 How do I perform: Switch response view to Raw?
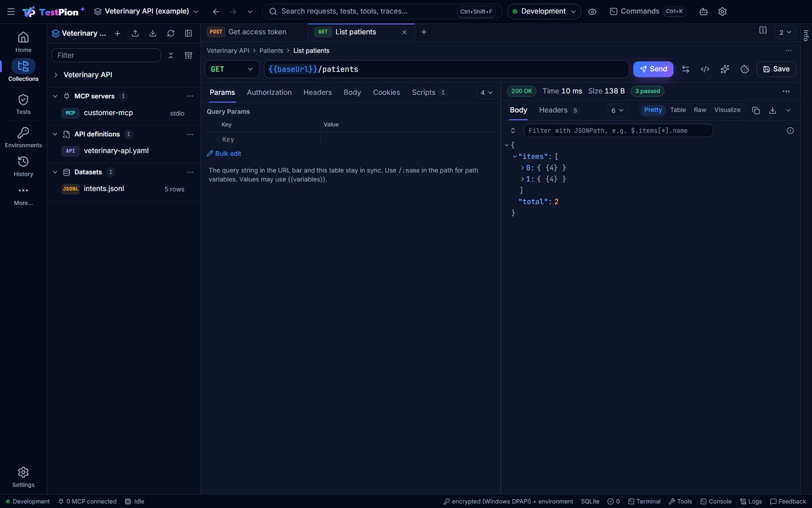click(700, 110)
